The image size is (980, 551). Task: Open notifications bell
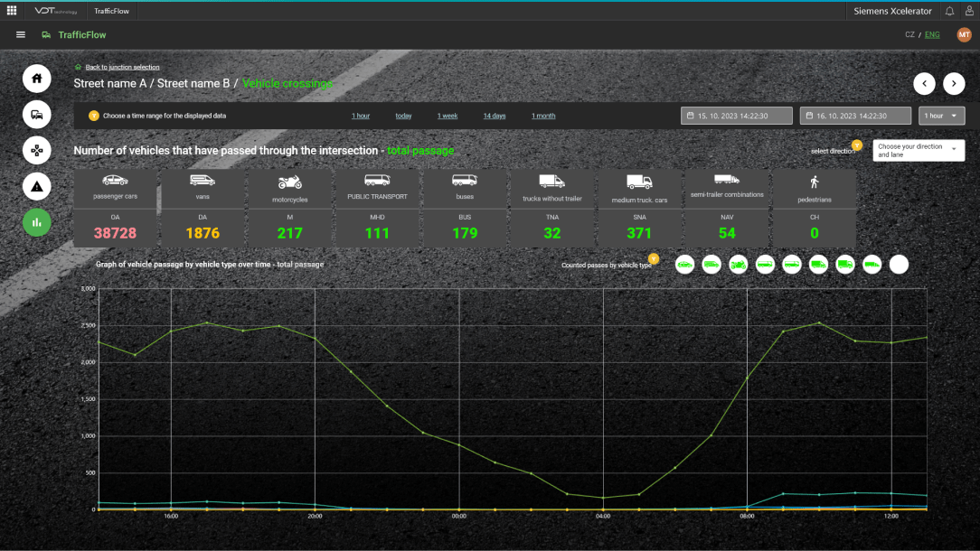tap(949, 11)
